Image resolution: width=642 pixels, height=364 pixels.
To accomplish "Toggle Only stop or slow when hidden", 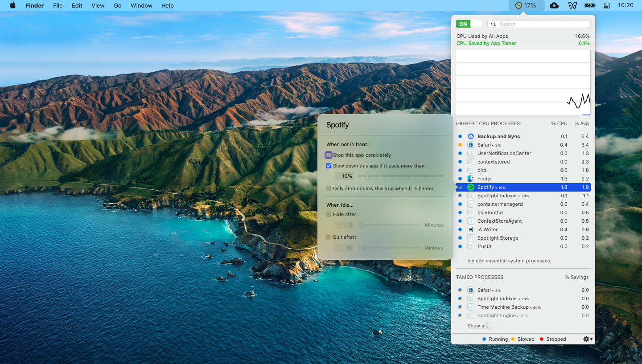I will click(329, 188).
